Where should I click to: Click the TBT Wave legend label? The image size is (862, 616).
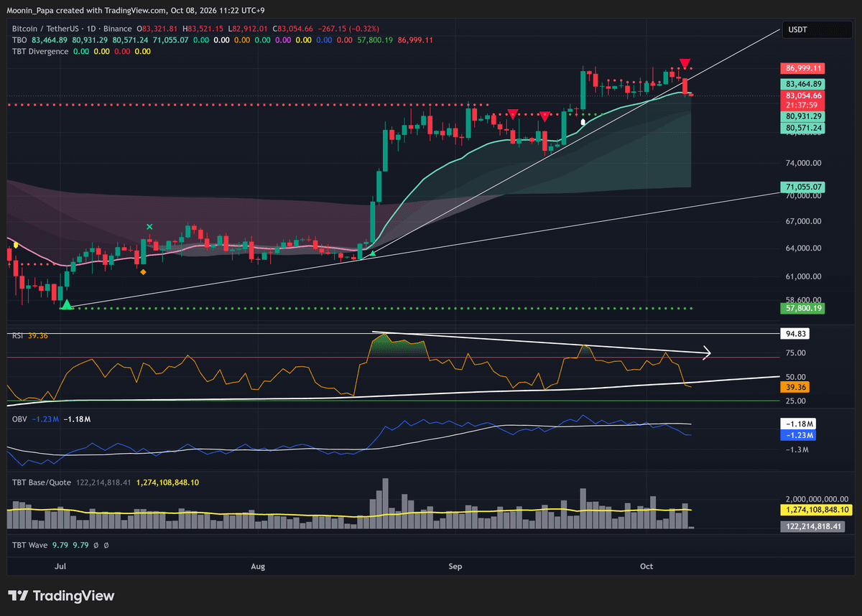click(30, 546)
